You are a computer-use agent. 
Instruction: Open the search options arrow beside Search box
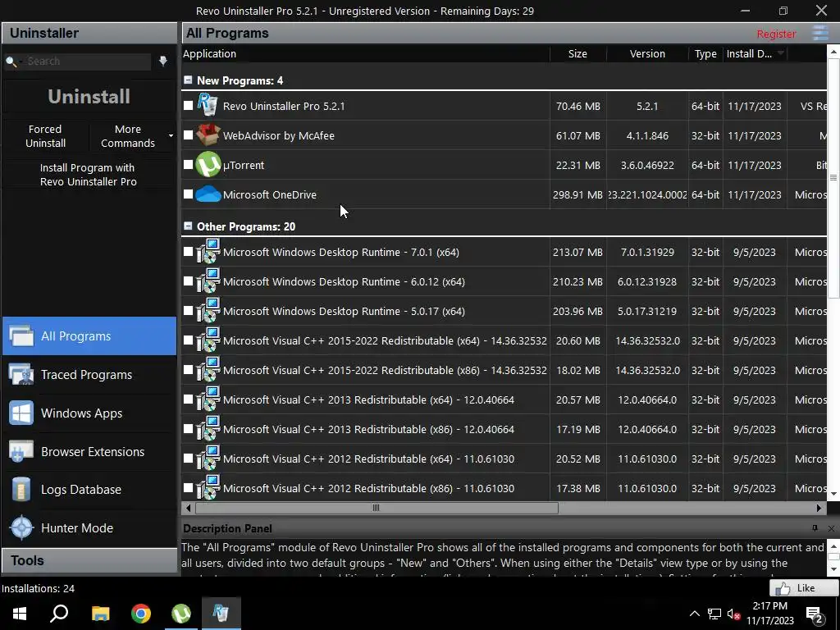163,61
